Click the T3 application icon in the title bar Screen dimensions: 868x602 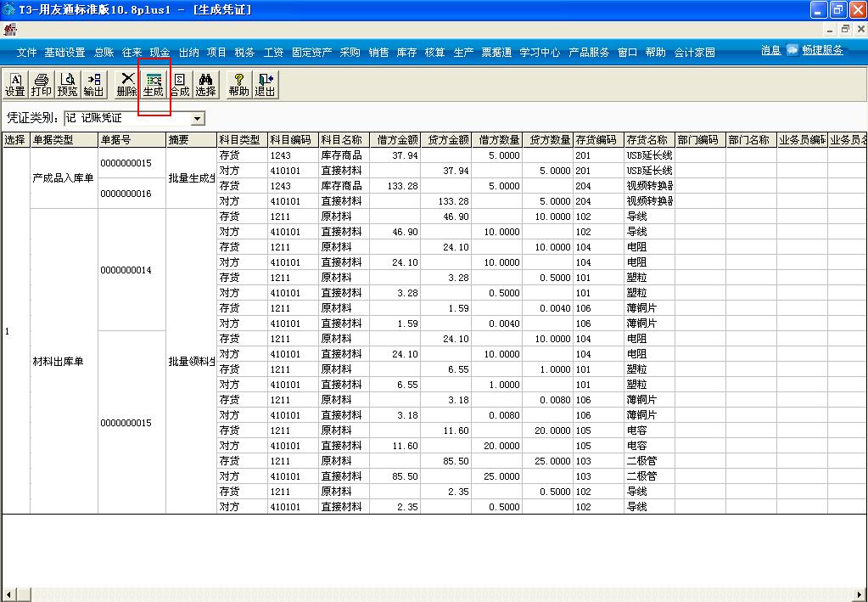coord(8,9)
